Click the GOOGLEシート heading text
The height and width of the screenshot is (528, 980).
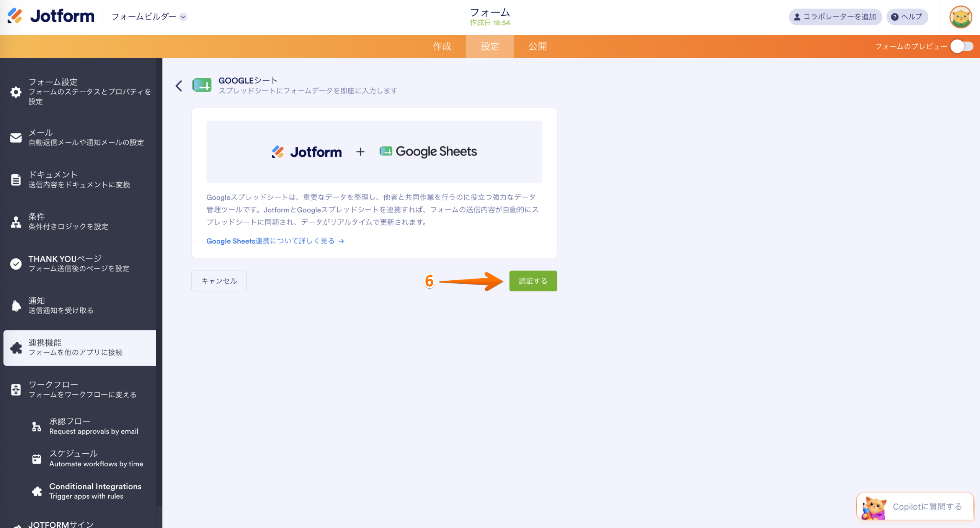tap(248, 80)
